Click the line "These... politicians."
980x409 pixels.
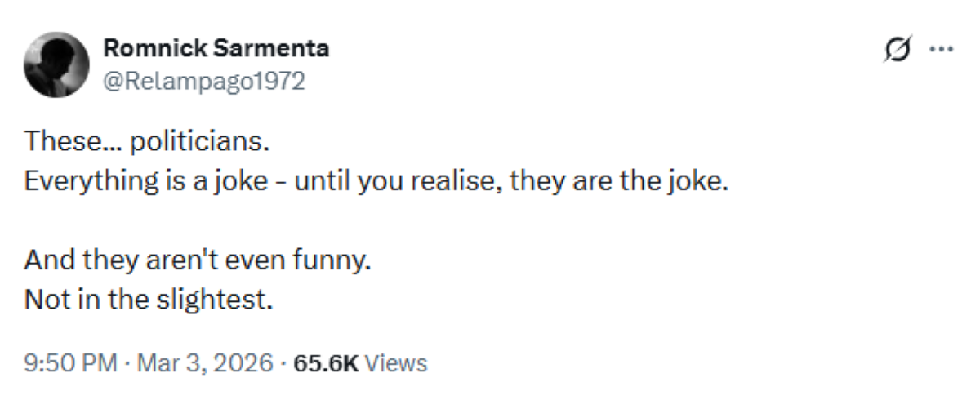tap(147, 143)
